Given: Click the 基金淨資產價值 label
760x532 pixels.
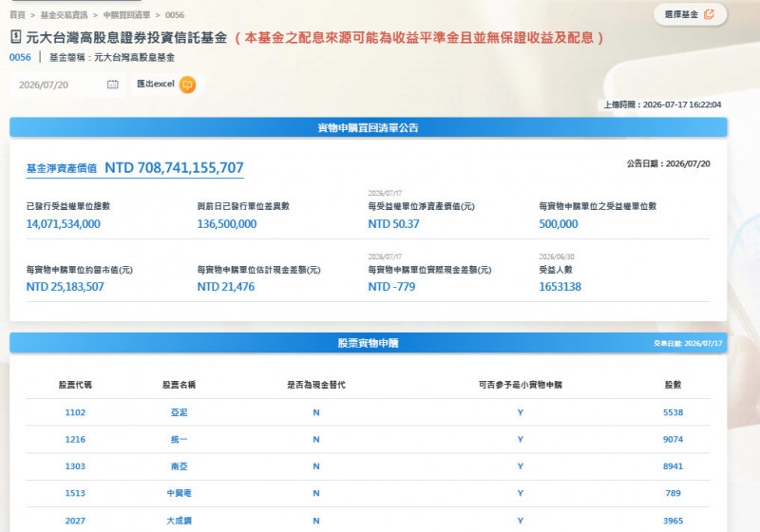Looking at the screenshot, I should (x=62, y=168).
